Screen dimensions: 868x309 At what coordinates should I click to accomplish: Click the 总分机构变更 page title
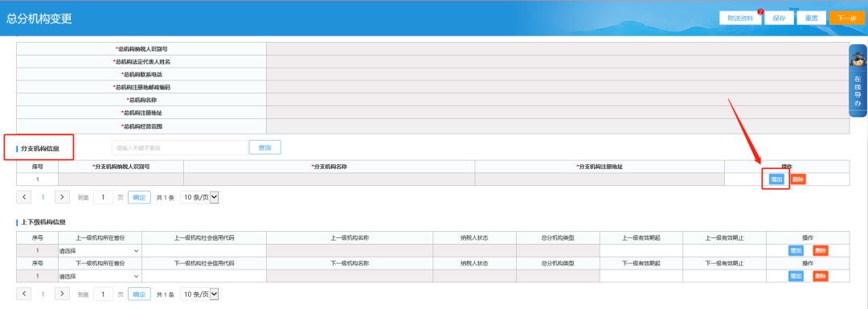(39, 19)
